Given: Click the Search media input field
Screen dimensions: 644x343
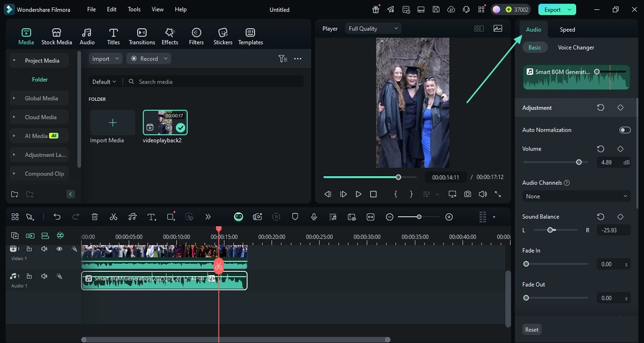Looking at the screenshot, I should (x=215, y=82).
